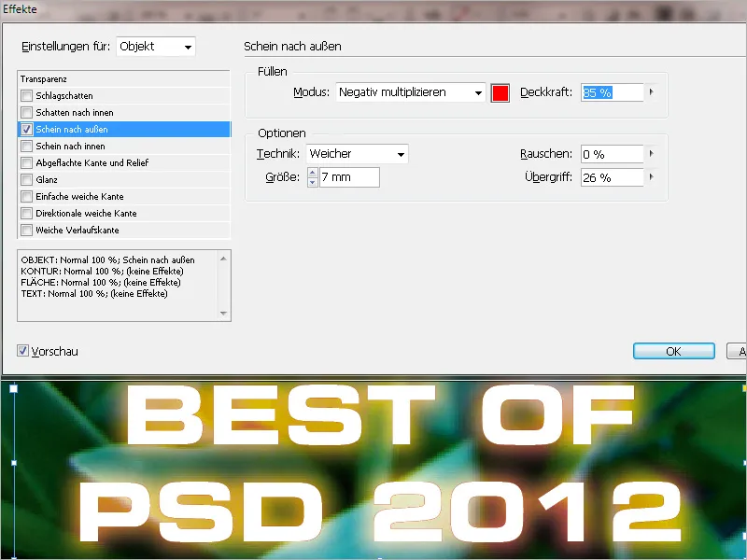Decrease Größe with the down stepper arrow
The height and width of the screenshot is (560, 747).
pyautogui.click(x=313, y=182)
